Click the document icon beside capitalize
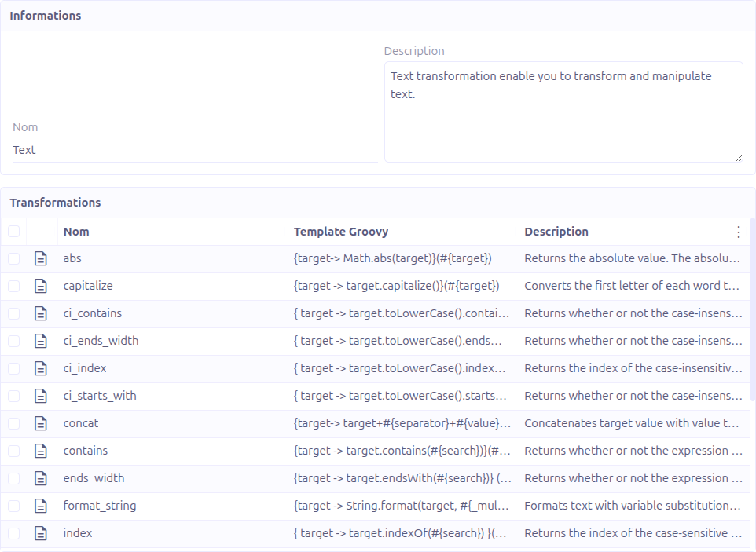 coord(41,286)
